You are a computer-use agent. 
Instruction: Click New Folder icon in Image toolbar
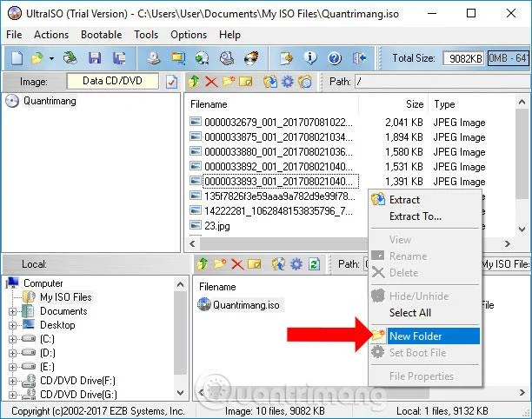click(229, 82)
